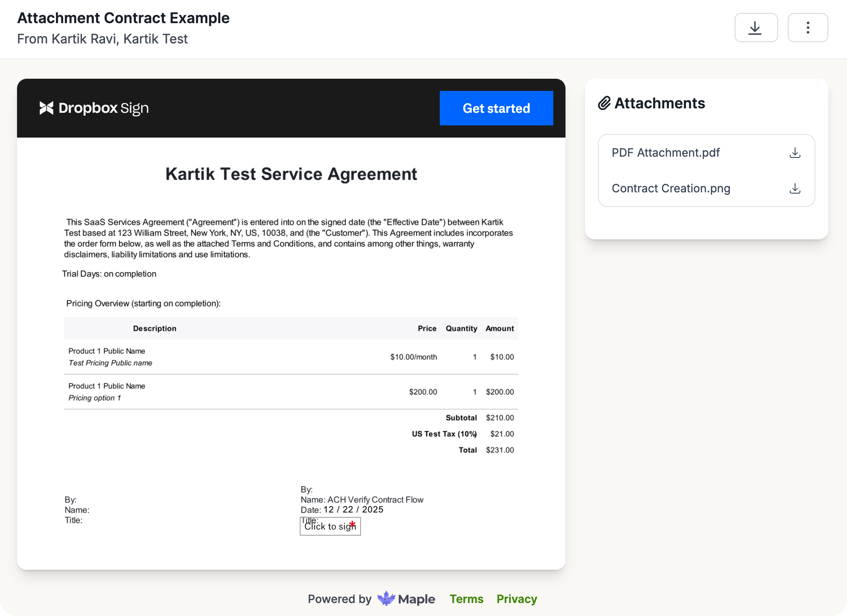Click the date 12 / 22 / 2025
847x616 pixels.
(x=353, y=509)
